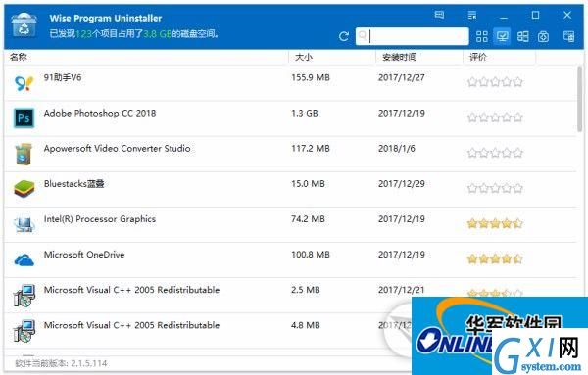Click the 2017/12/29 install date
This screenshot has width=588, height=375.
[x=401, y=183]
